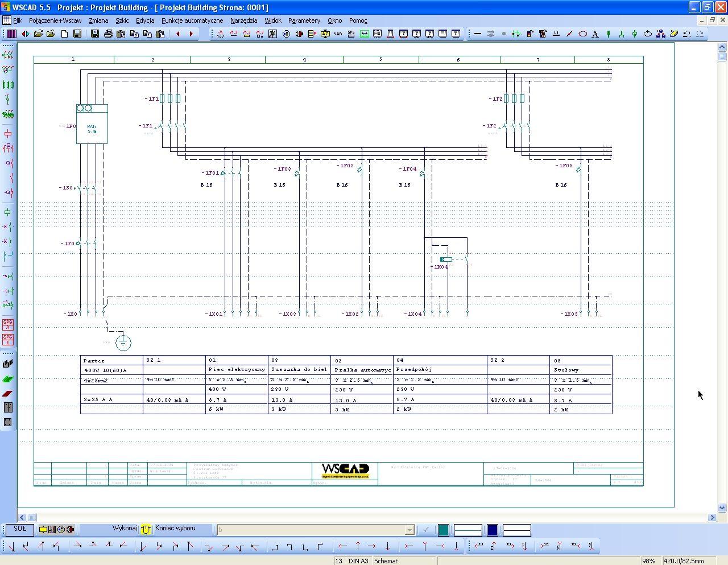Click the red rectangle component icon in sidebar

(x=8, y=134)
